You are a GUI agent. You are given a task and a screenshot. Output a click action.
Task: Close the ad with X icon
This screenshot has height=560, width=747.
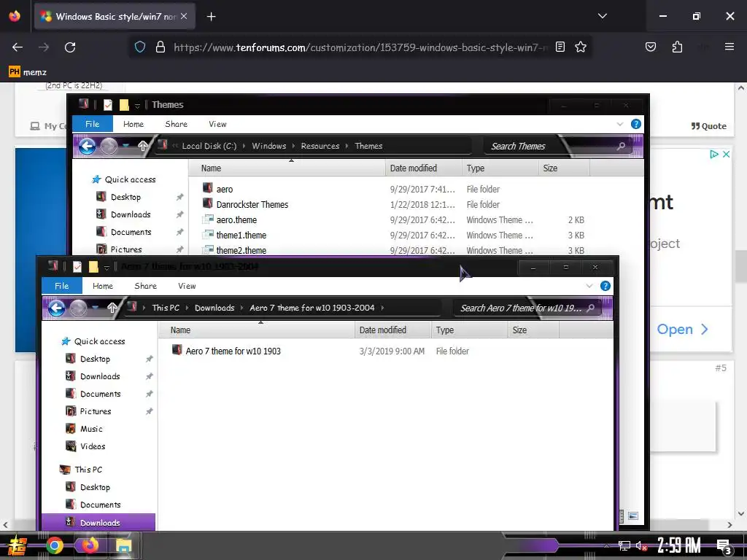click(x=726, y=155)
